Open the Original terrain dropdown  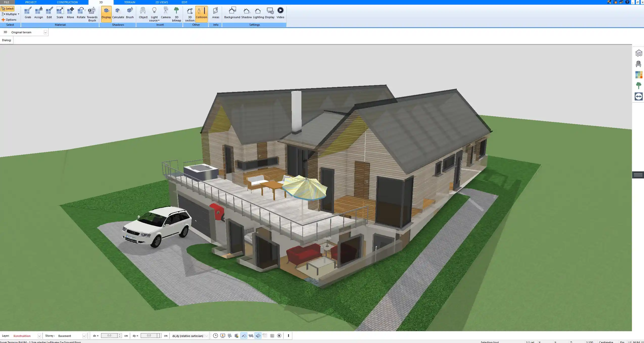45,32
